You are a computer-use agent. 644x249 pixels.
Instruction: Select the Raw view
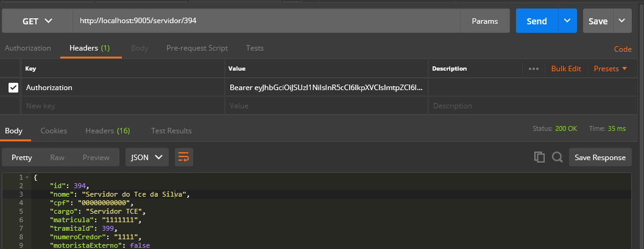57,158
